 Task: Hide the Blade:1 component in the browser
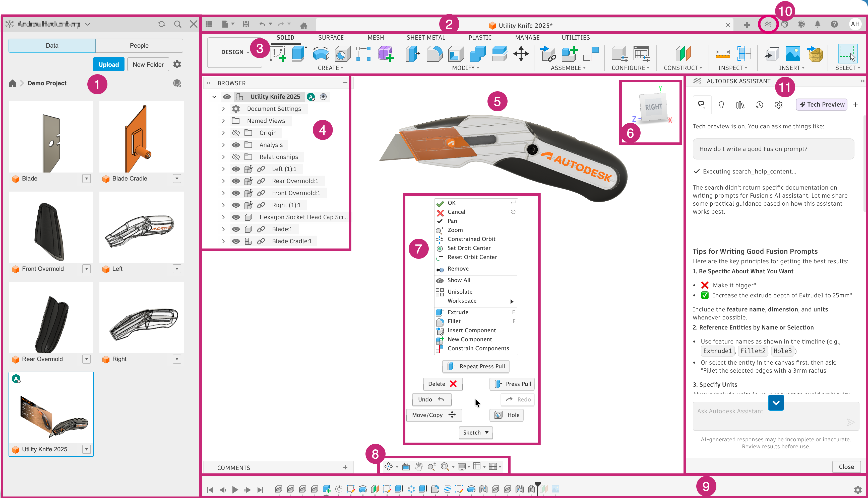[x=236, y=229]
